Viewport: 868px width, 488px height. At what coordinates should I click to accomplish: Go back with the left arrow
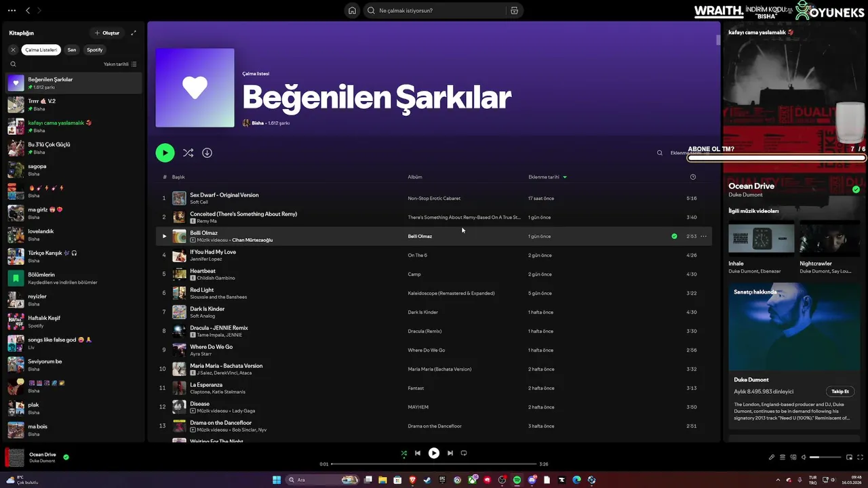(x=28, y=10)
